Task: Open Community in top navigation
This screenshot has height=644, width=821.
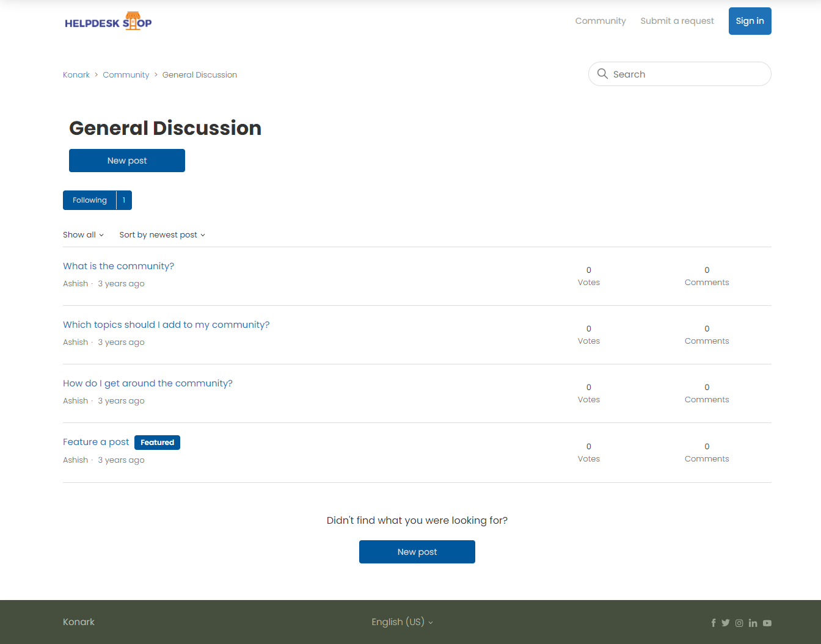Action: click(x=600, y=21)
